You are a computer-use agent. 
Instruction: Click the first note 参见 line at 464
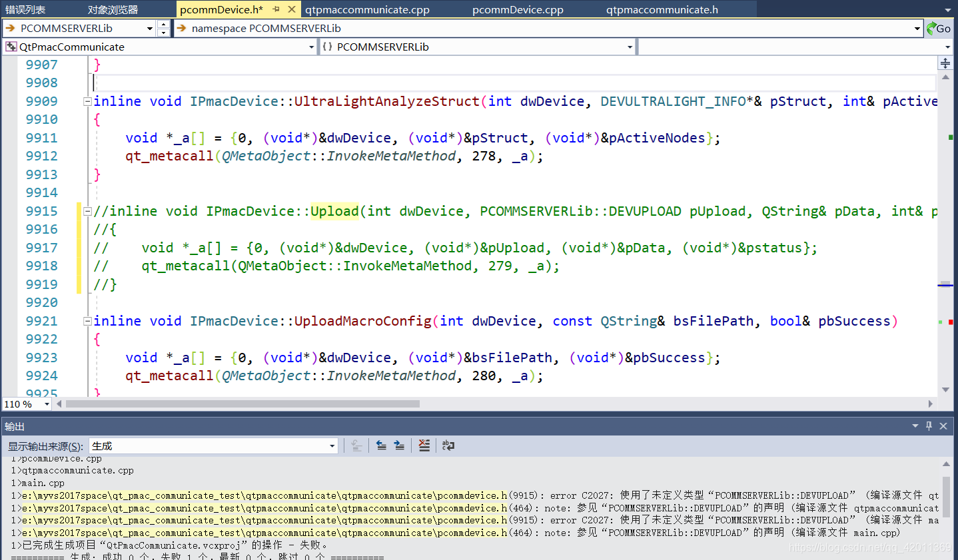click(474, 508)
